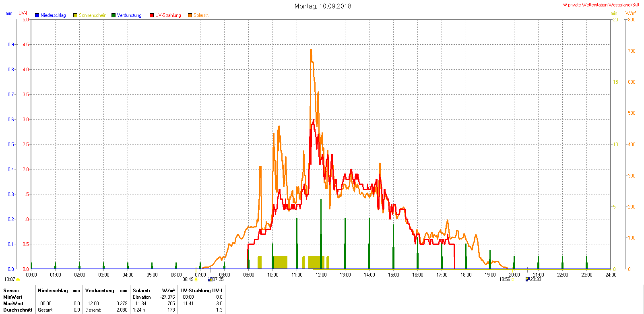Click the 'MinWert' row label
The height and width of the screenshot is (314, 644).
13,297
